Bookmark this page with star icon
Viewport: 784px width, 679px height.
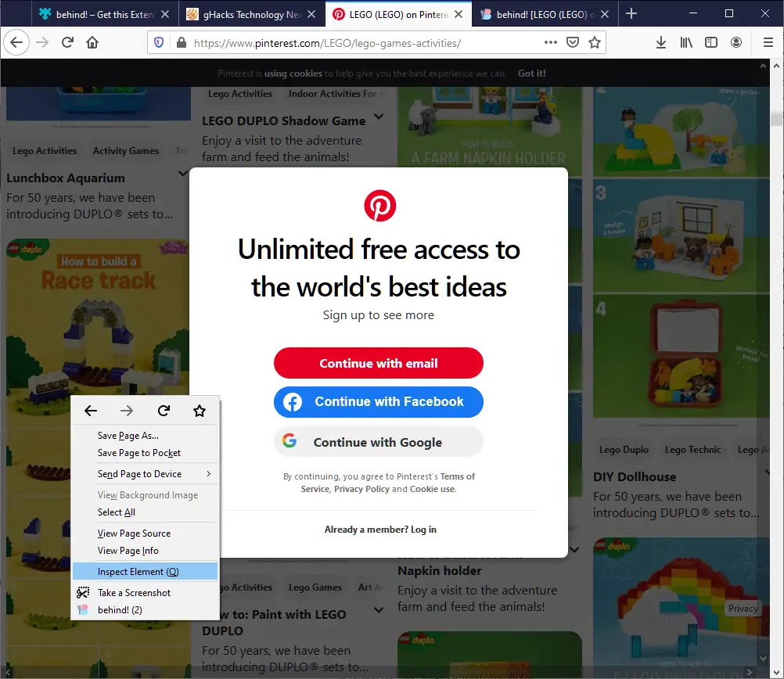[x=595, y=42]
